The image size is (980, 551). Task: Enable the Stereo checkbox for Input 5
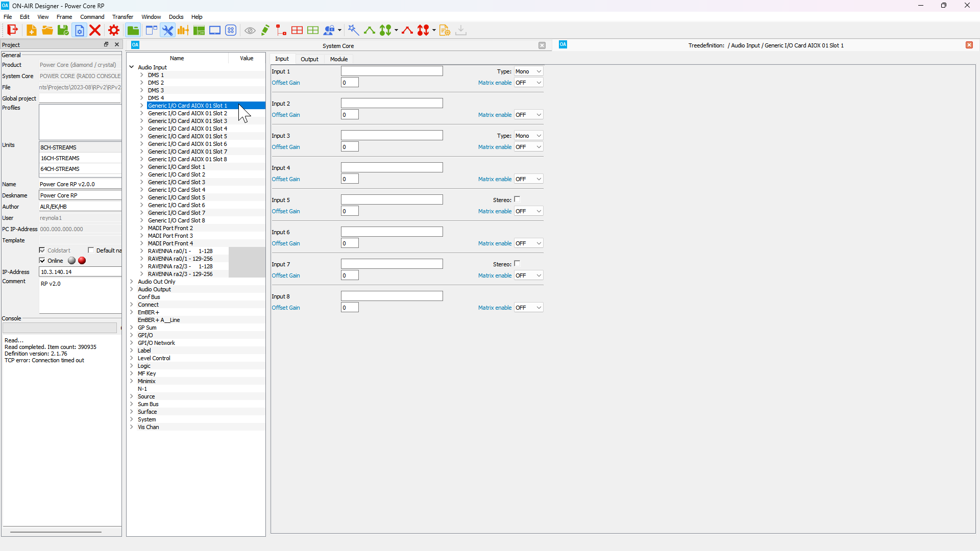point(517,199)
